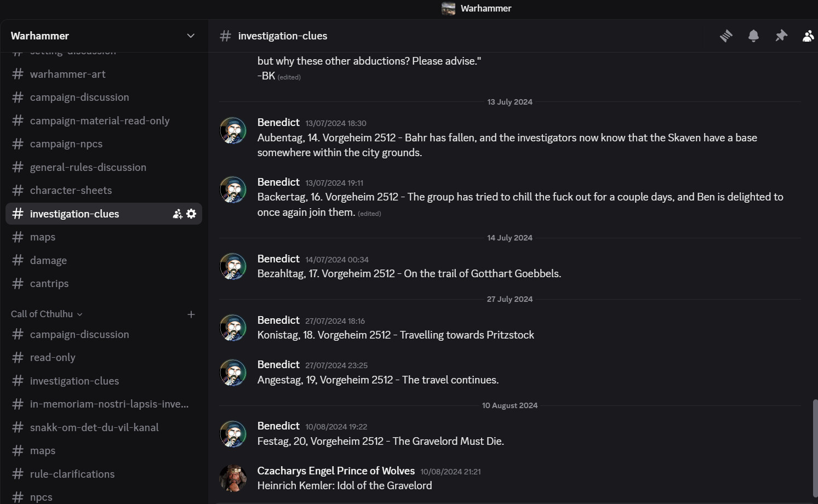This screenshot has width=818, height=504.
Task: Show pinned messages with pin icon
Action: [781, 36]
